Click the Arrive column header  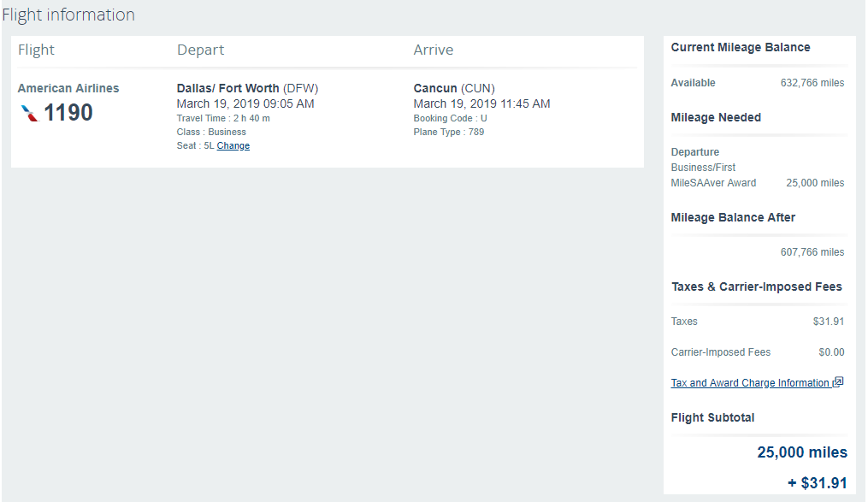tap(433, 50)
